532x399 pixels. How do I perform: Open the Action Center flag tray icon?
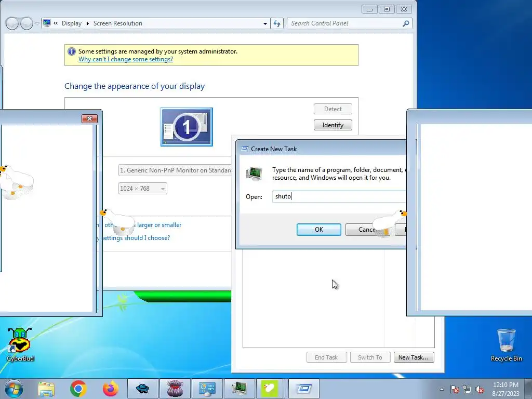pos(455,389)
